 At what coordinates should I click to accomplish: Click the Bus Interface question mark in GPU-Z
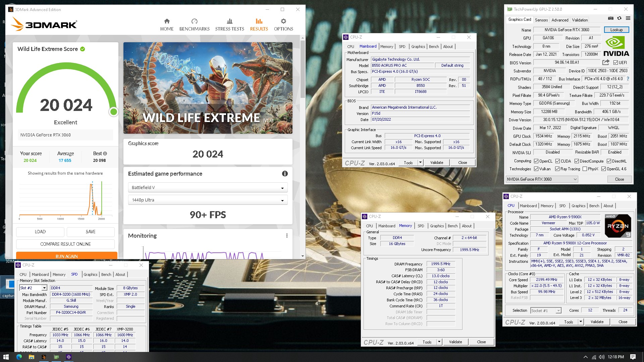click(628, 79)
